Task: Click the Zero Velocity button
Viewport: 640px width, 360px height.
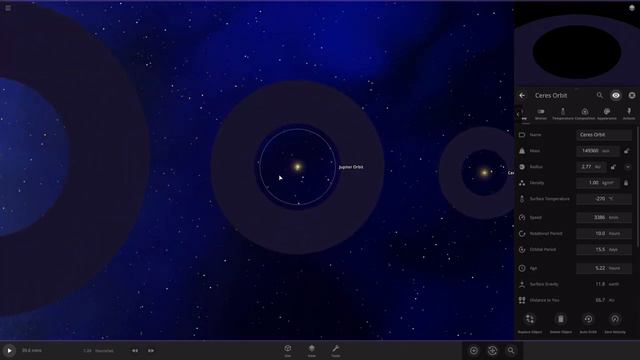Action: (615, 323)
